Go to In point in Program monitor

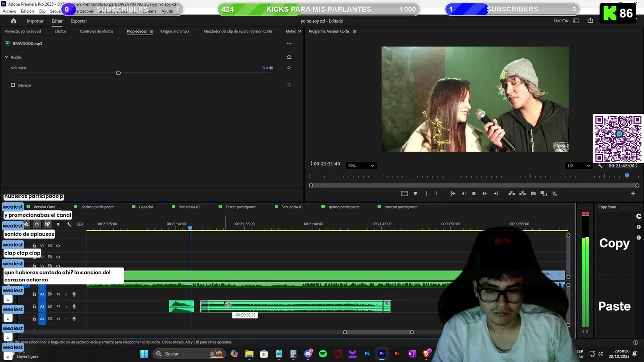tap(453, 193)
